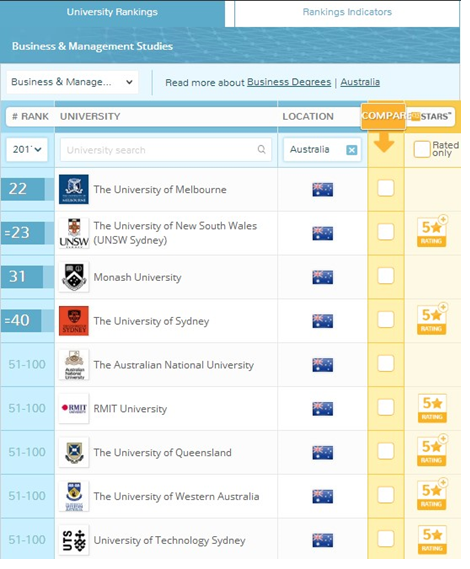Click the Australian flag in Monash row

322,277
